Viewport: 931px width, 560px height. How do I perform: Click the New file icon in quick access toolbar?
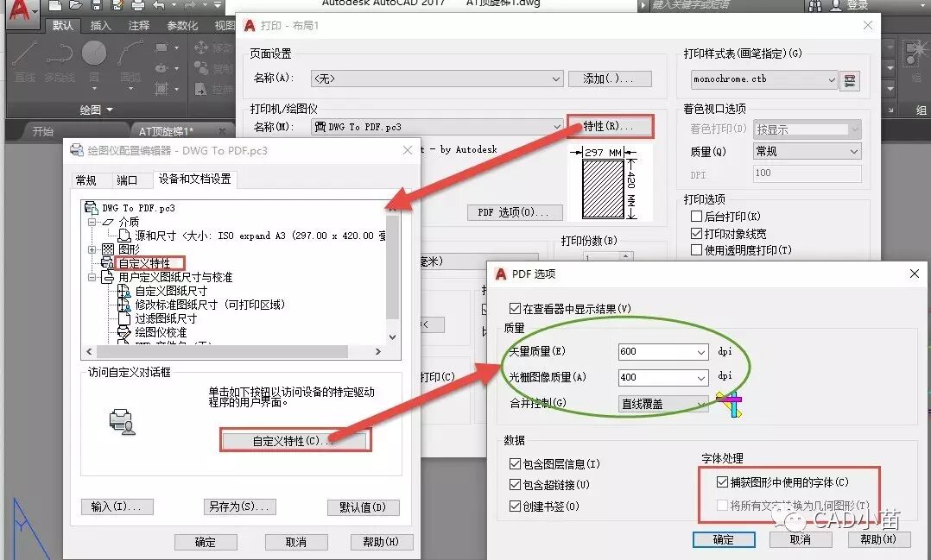54,5
